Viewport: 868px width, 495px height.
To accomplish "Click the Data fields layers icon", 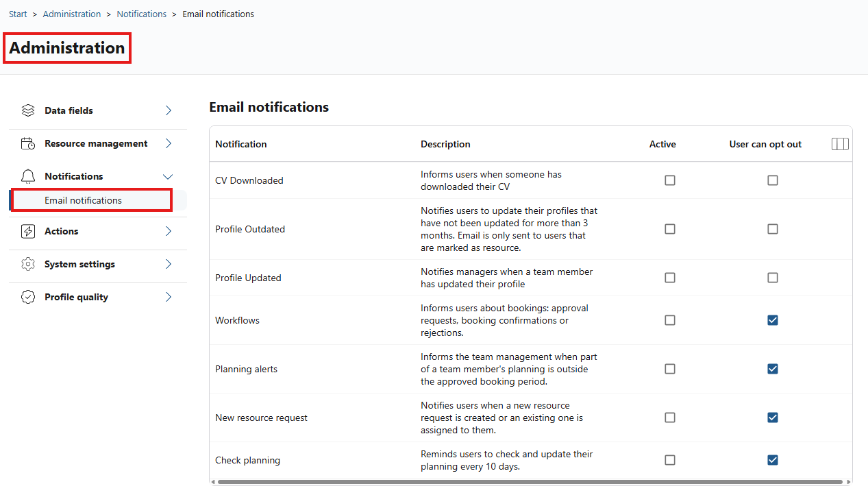I will (28, 110).
